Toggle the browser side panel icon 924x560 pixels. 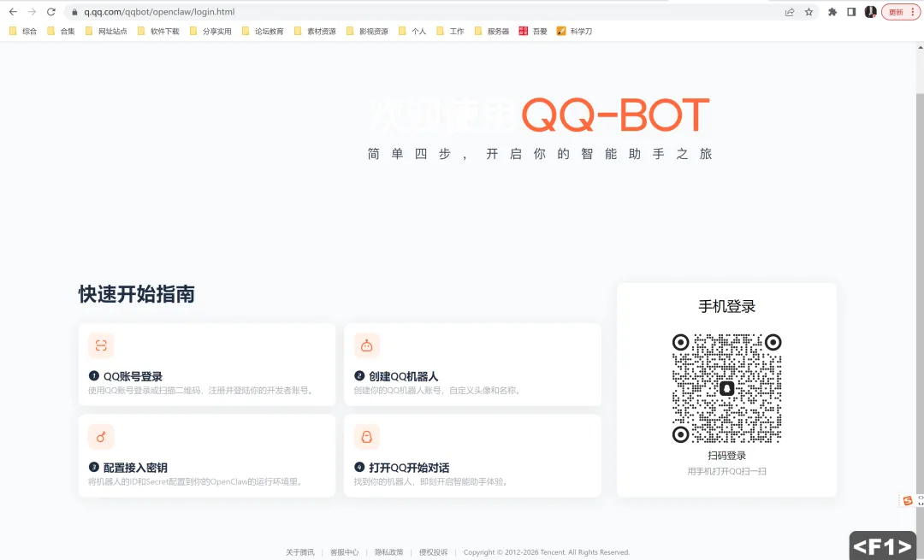coord(851,12)
